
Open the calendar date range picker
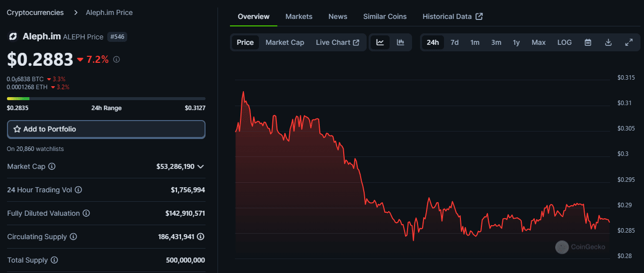coord(588,42)
